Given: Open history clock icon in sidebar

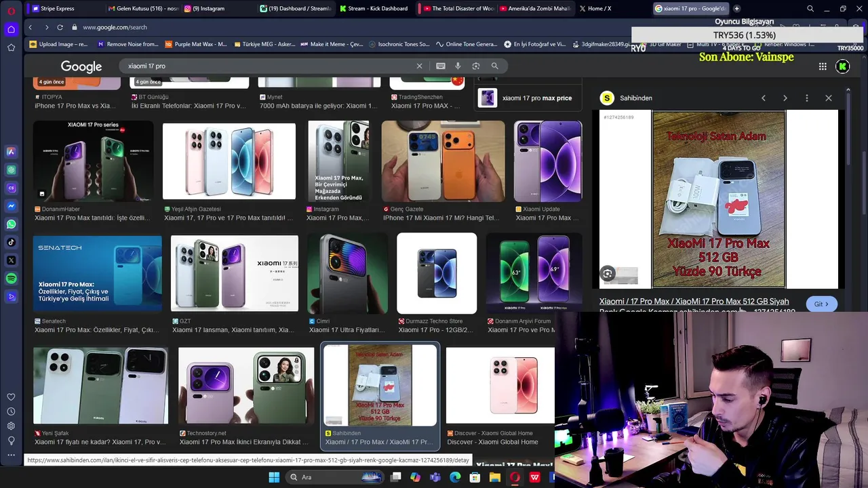Looking at the screenshot, I should coord(11,411).
